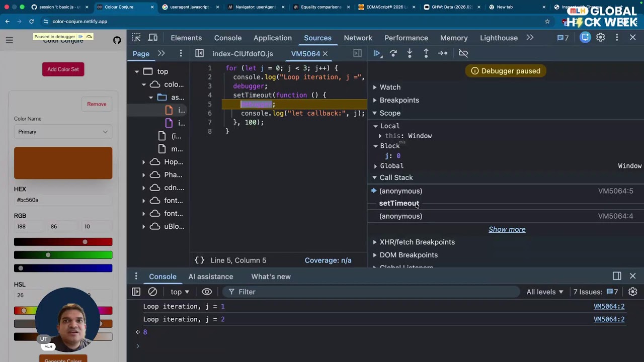Open the Color Name Primary dropdown

click(63, 132)
